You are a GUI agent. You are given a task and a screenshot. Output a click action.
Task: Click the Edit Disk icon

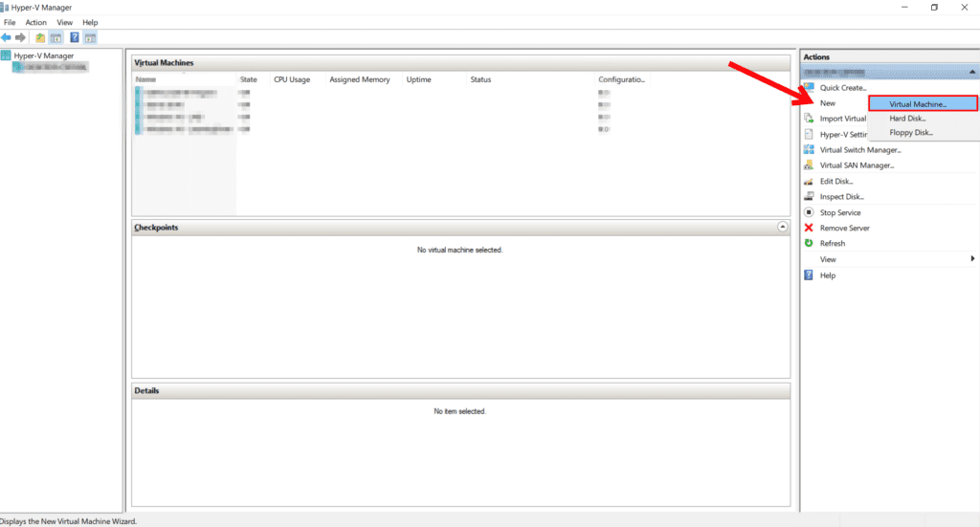click(x=809, y=181)
